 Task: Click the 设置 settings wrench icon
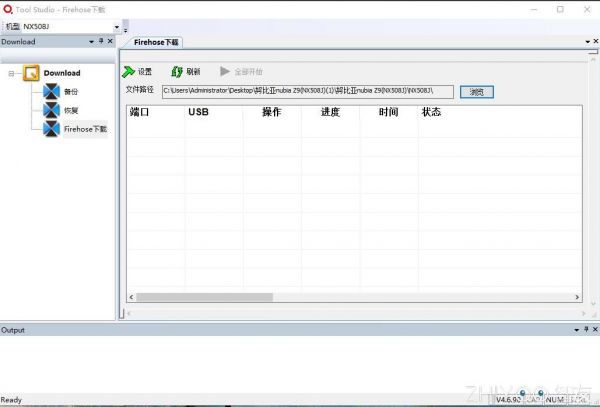point(129,72)
